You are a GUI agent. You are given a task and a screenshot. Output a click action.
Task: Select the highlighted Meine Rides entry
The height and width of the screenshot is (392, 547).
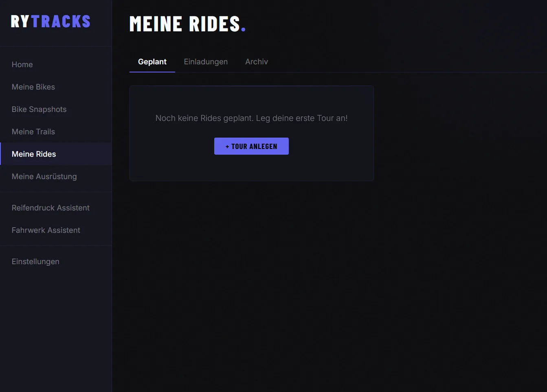click(34, 154)
